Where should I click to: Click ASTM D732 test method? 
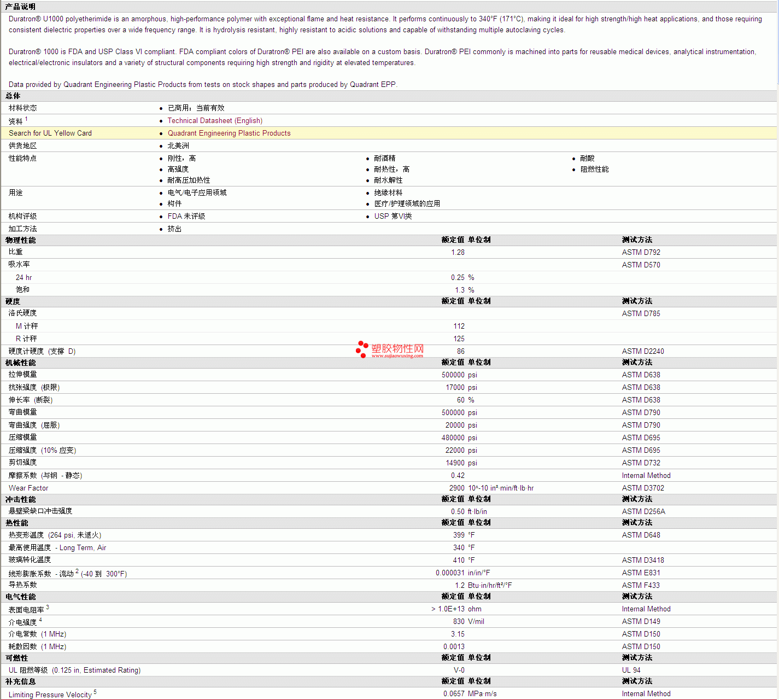click(641, 463)
